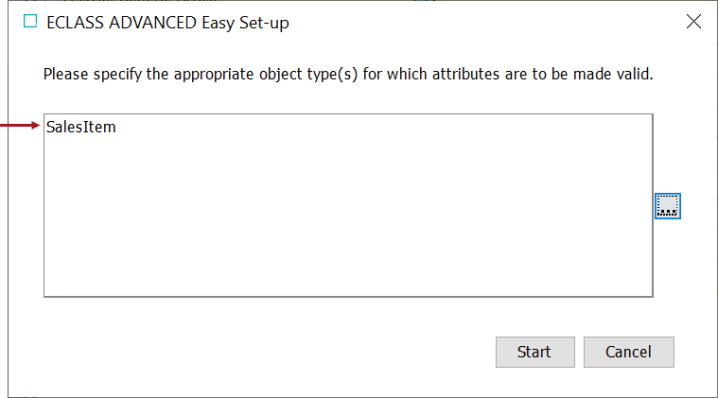Viewport: 718px width, 398px height.
Task: Click the ECLASS dialog window icon
Action: click(x=30, y=21)
